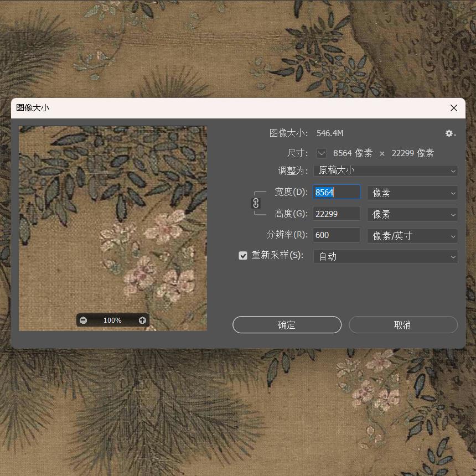Toggle the constrain proportions chain link icon
The width and height of the screenshot is (476, 476).
coord(256,203)
